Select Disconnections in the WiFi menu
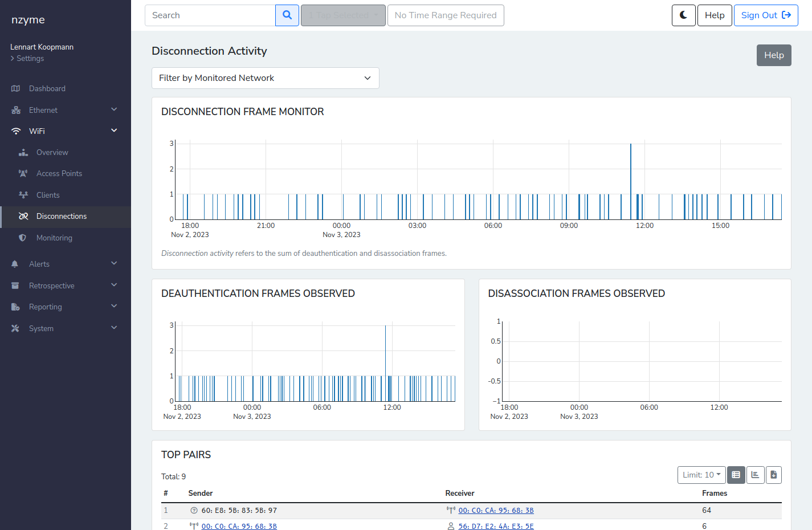 pos(62,217)
